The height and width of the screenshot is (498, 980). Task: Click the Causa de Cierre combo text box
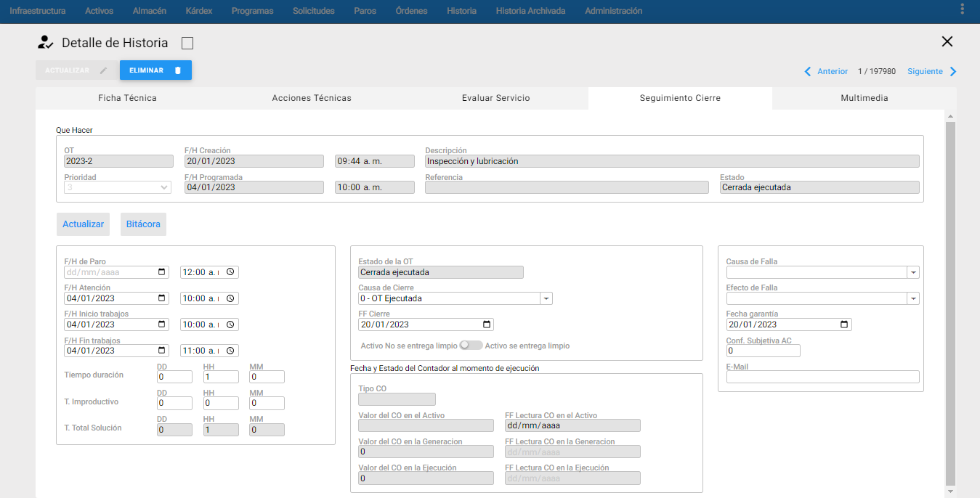[x=449, y=298]
